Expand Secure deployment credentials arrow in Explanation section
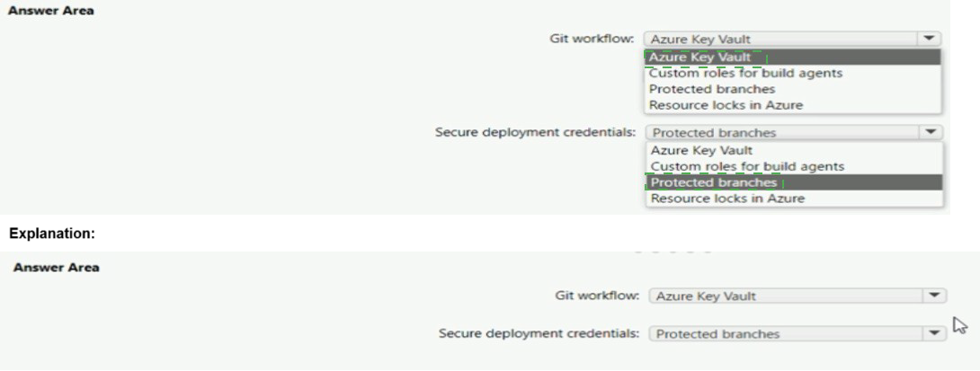980x371 pixels. pos(936,334)
